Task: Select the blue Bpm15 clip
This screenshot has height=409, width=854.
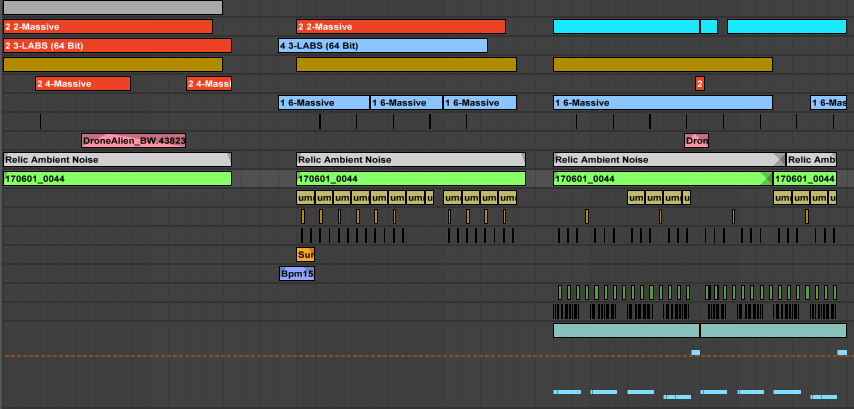Action: [x=296, y=273]
